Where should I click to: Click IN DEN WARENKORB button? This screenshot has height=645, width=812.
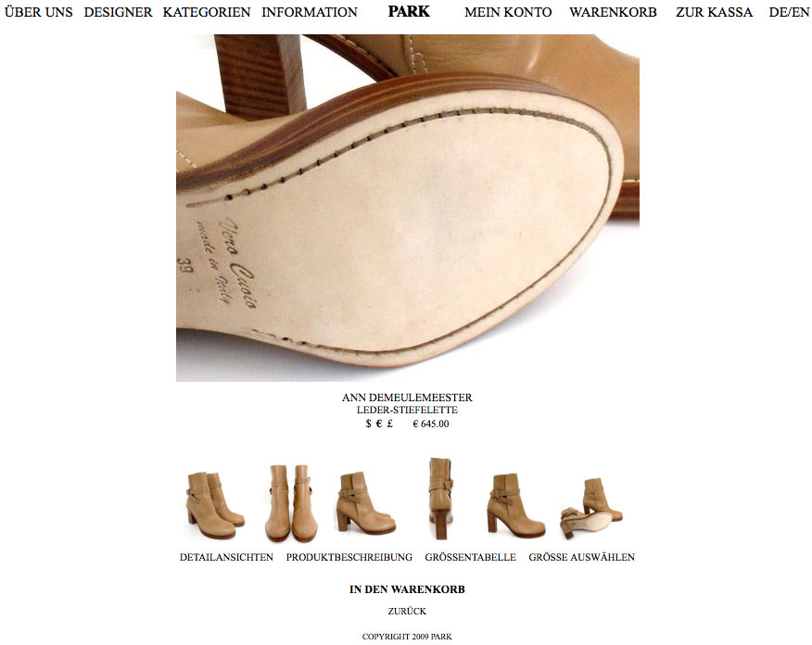(x=407, y=589)
